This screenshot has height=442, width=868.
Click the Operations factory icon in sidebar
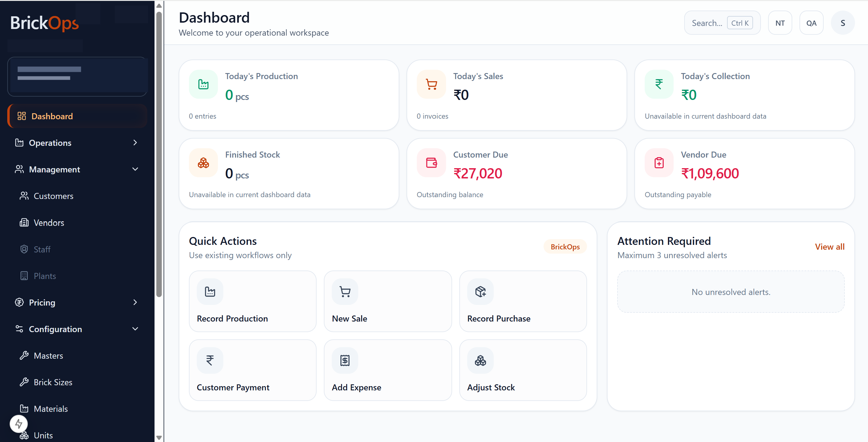(x=19, y=143)
